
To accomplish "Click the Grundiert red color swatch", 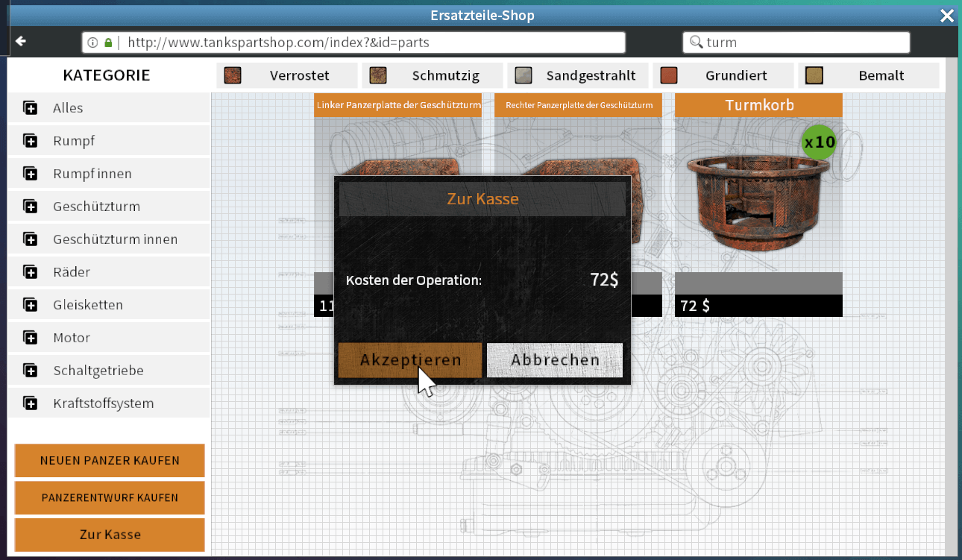I will pos(669,75).
